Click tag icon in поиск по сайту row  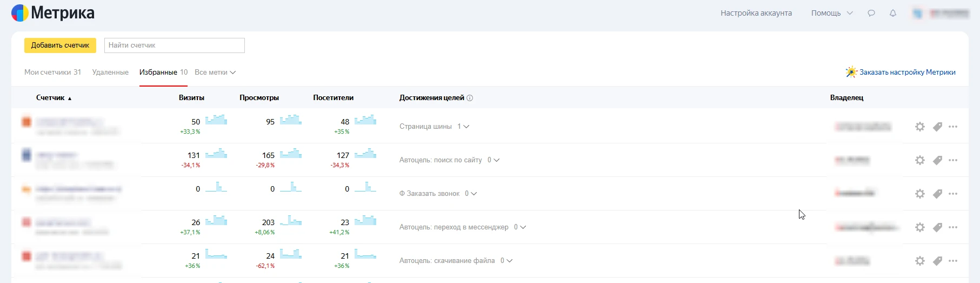tap(937, 160)
